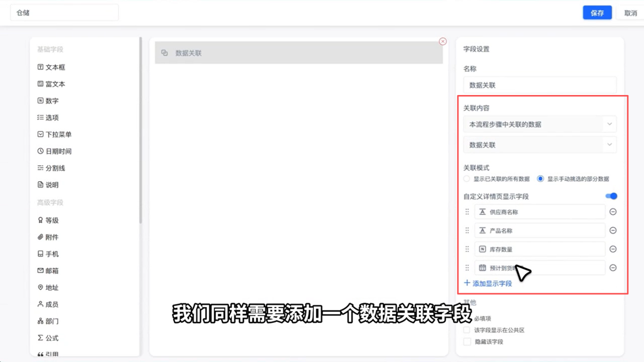Open 本流程步骤中关联的数据 dropdown
644x362 pixels.
pyautogui.click(x=540, y=124)
